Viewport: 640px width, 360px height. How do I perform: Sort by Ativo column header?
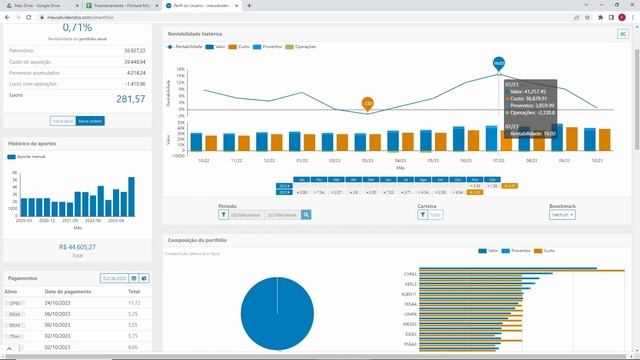pos(11,292)
